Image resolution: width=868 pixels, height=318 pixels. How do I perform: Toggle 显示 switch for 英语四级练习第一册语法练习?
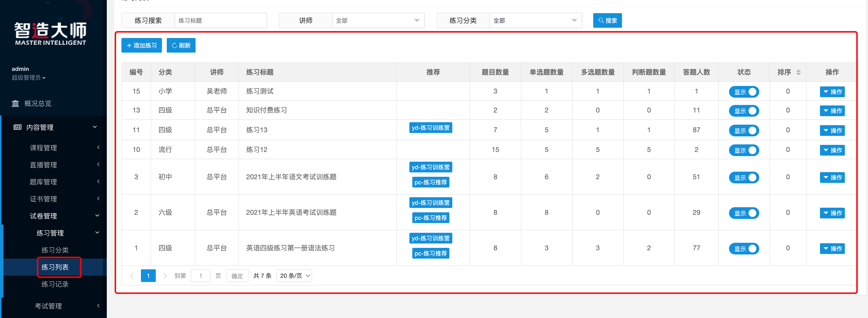(744, 249)
